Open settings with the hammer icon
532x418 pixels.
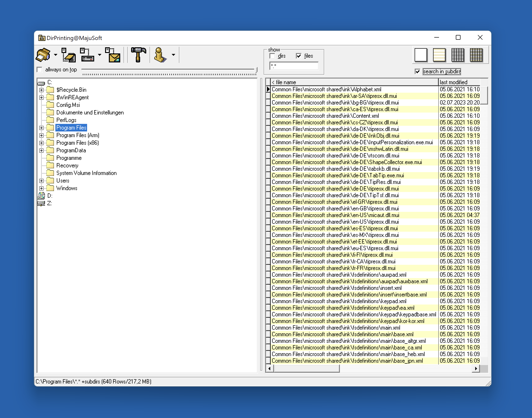[138, 55]
